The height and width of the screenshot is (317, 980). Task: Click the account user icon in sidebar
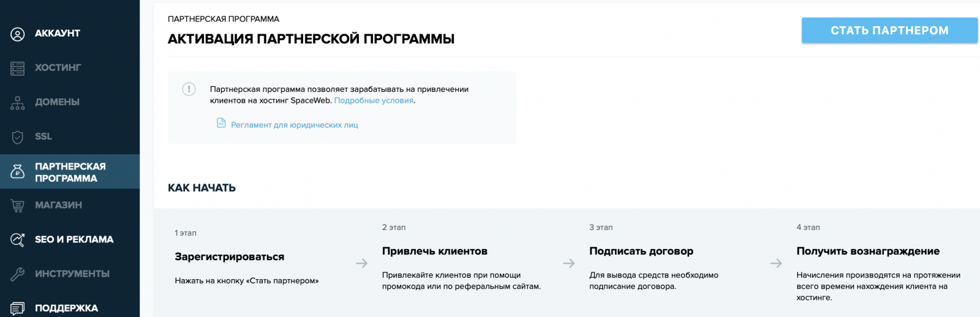coord(18,34)
